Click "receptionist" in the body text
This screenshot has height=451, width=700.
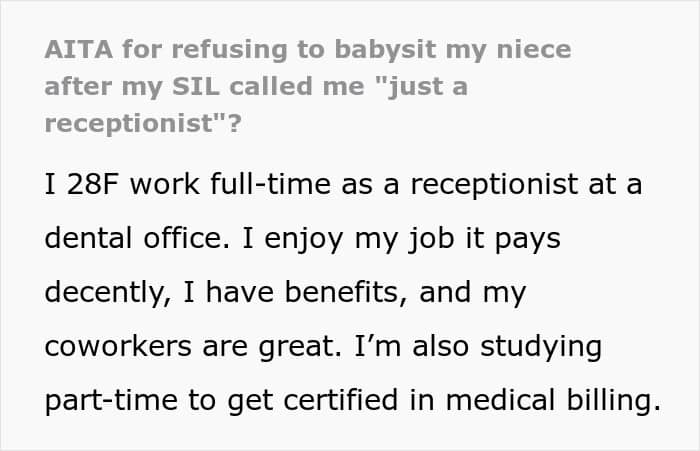click(x=494, y=185)
